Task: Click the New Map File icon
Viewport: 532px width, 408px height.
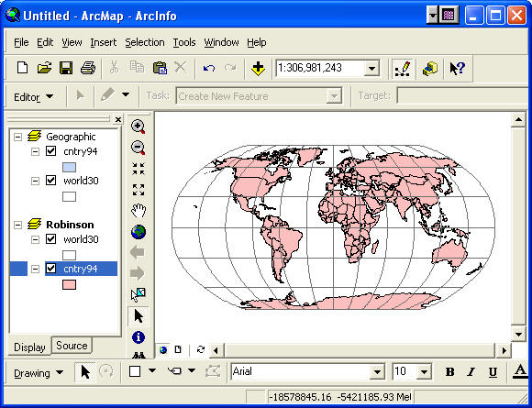Action: coord(22,68)
